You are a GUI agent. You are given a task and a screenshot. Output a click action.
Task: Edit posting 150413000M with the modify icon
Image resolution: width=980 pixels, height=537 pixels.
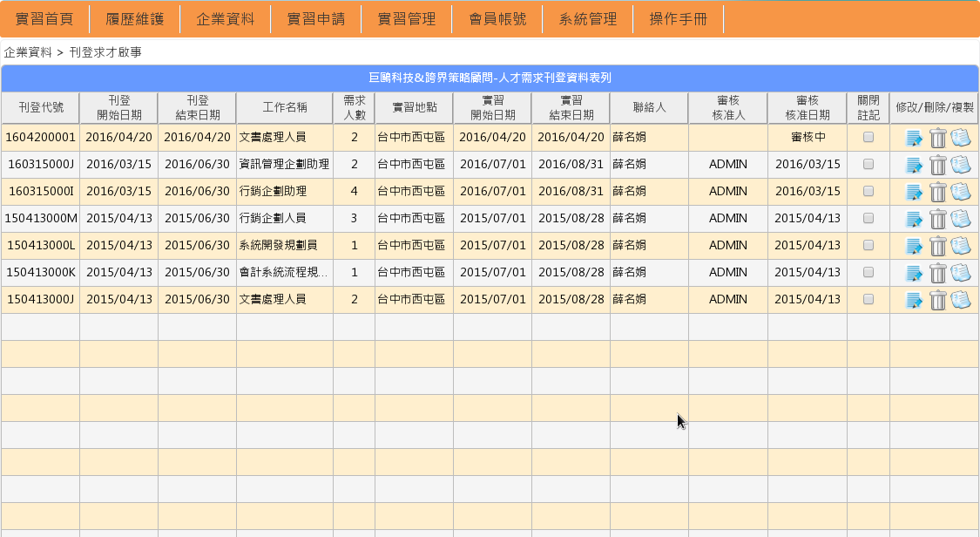(914, 219)
